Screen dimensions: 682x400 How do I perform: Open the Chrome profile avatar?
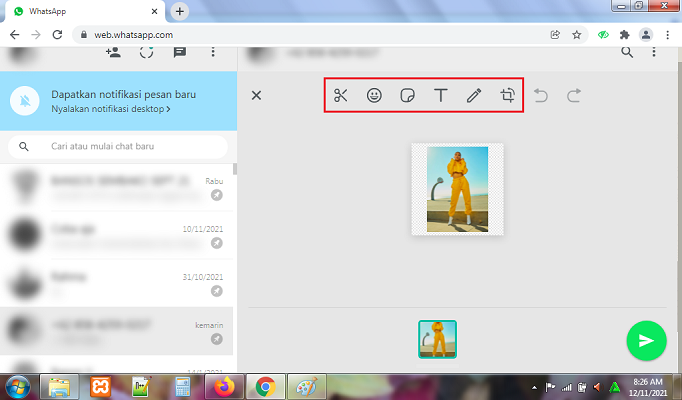(646, 35)
